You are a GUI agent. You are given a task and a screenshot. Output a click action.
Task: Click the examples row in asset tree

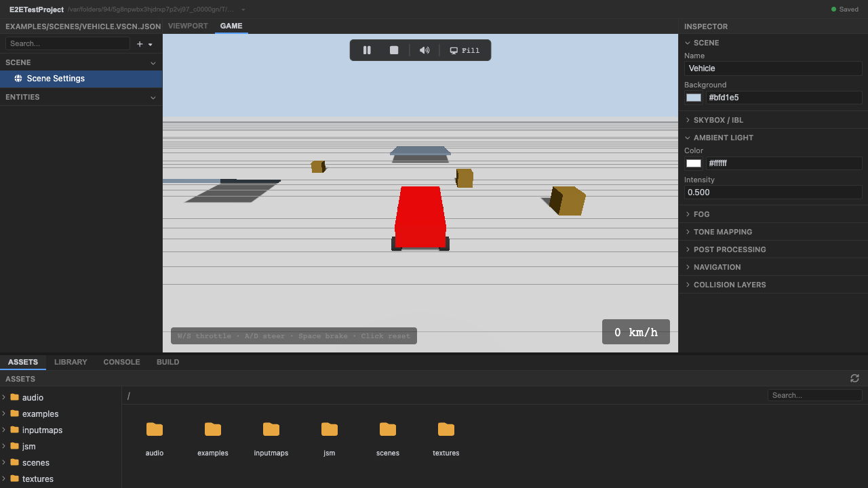point(61,413)
